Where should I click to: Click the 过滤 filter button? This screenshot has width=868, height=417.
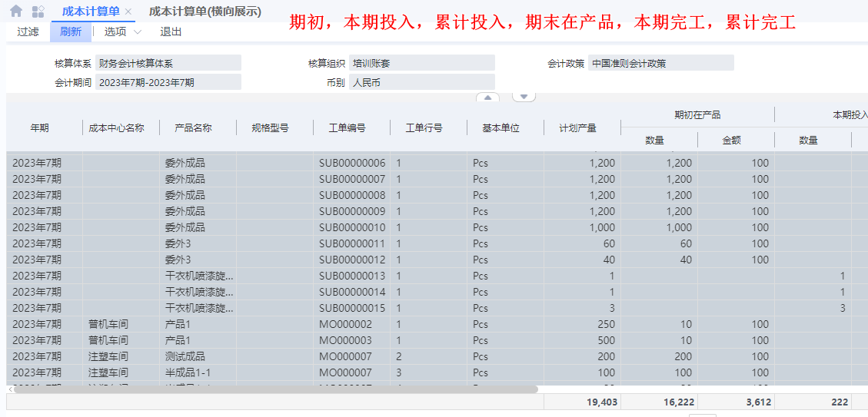click(x=28, y=31)
